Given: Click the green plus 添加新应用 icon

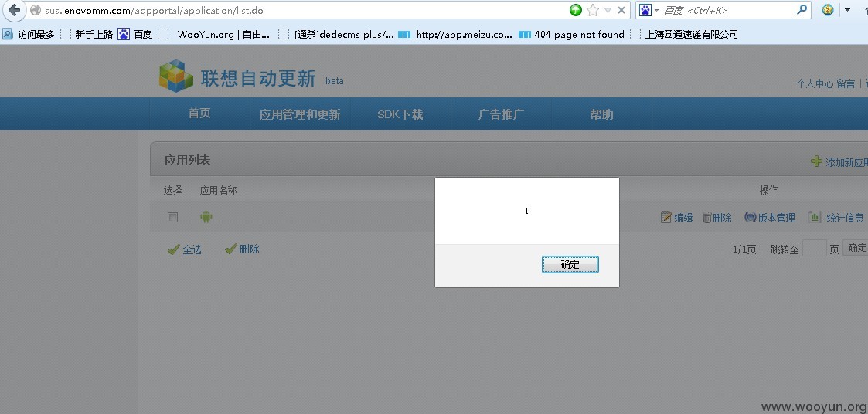Looking at the screenshot, I should [x=816, y=161].
